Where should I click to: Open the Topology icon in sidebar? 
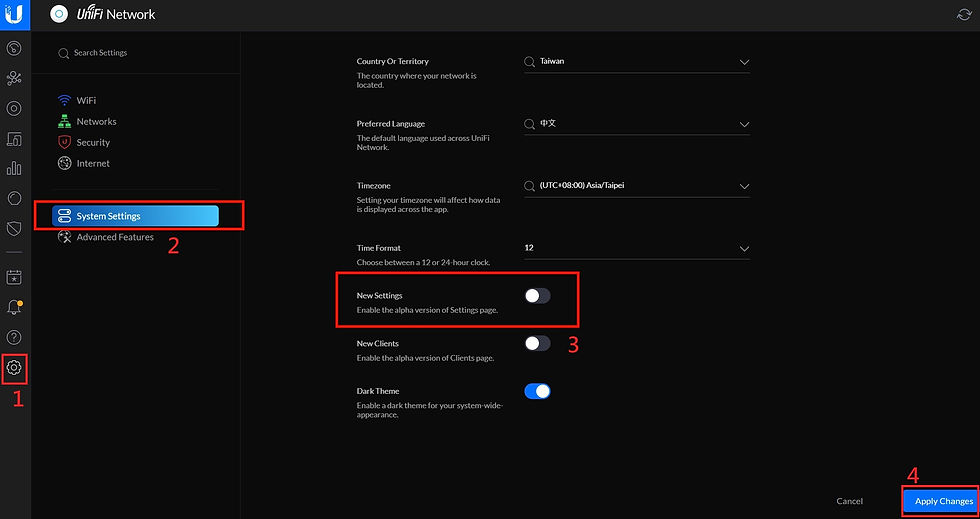click(14, 77)
